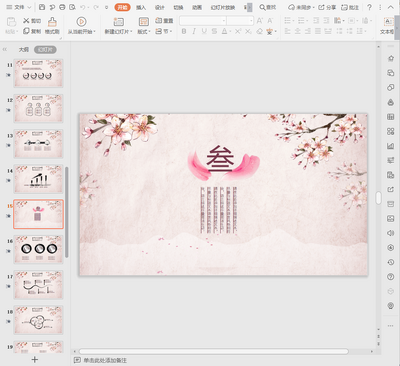Select slide 18 thumbnail

point(38,320)
